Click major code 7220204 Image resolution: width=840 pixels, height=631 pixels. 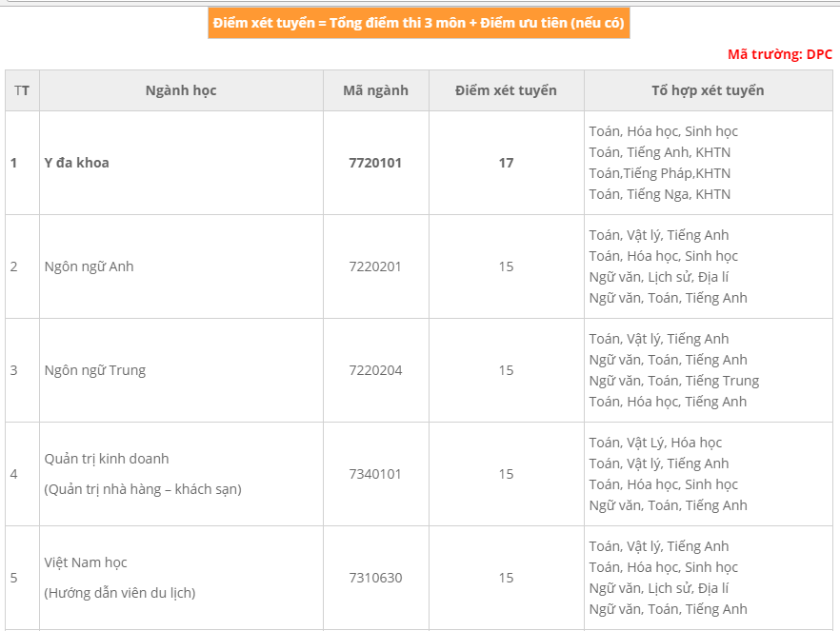(x=375, y=370)
